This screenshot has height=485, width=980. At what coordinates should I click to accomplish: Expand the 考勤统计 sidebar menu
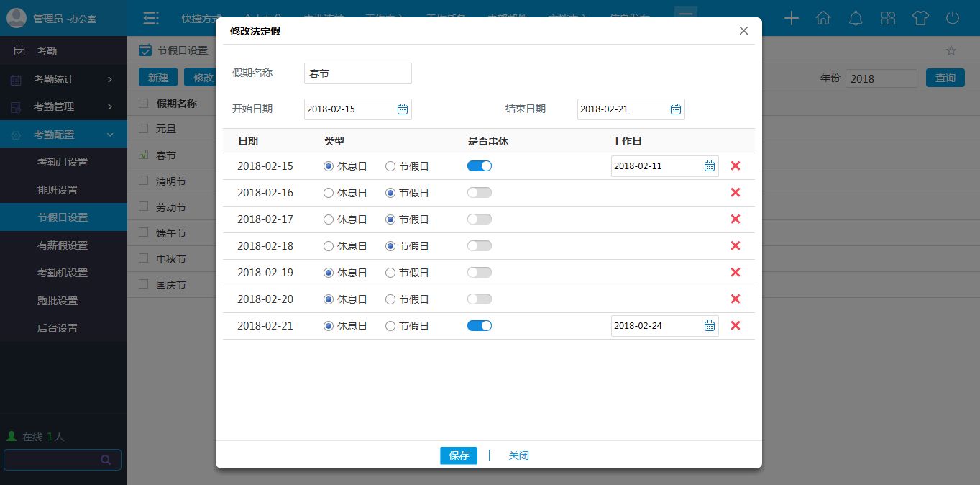(x=63, y=79)
